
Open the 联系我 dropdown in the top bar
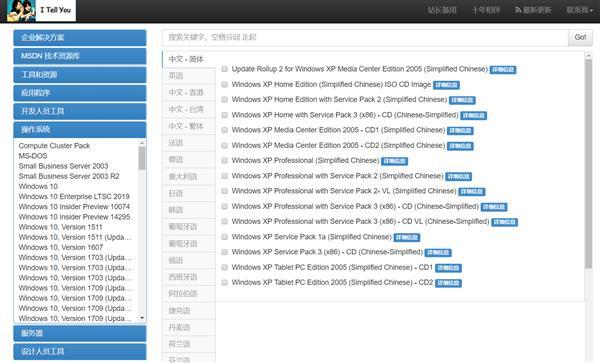(x=580, y=10)
